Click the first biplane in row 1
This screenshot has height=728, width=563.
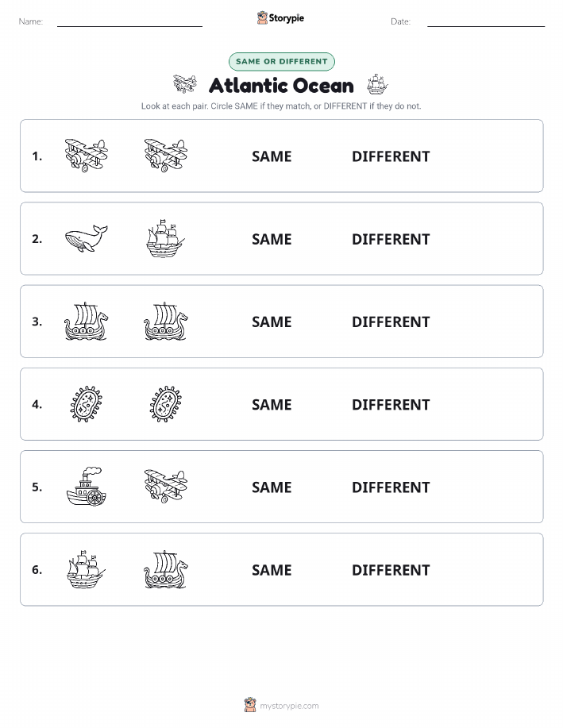[x=86, y=156]
